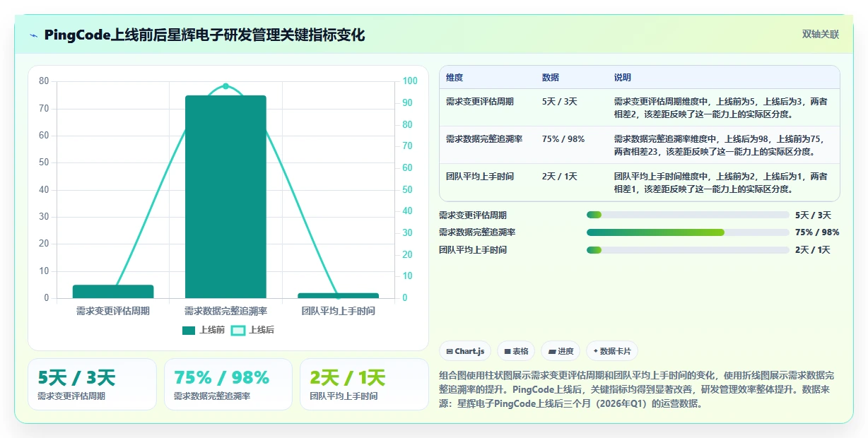868x438 pixels.
Task: Click the 需求数据完整追溯率 progress bar
Action: click(688, 232)
